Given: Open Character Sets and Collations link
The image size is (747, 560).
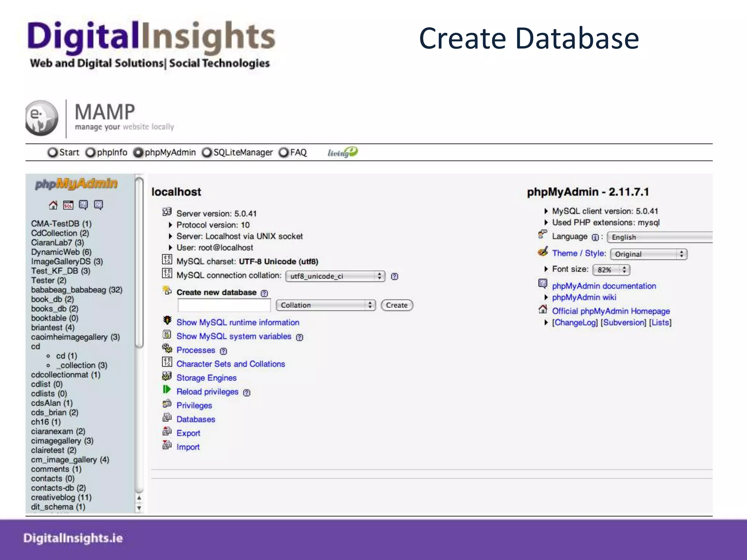Looking at the screenshot, I should coord(231,364).
